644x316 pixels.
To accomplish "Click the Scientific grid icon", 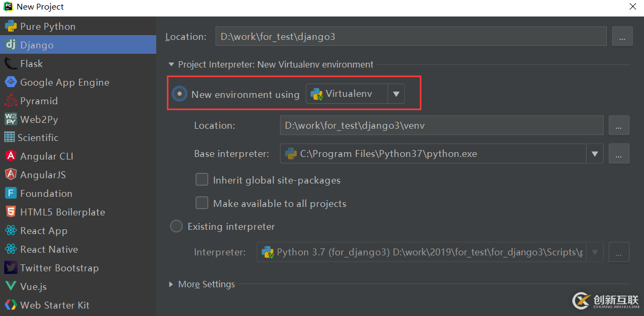I will point(10,137).
